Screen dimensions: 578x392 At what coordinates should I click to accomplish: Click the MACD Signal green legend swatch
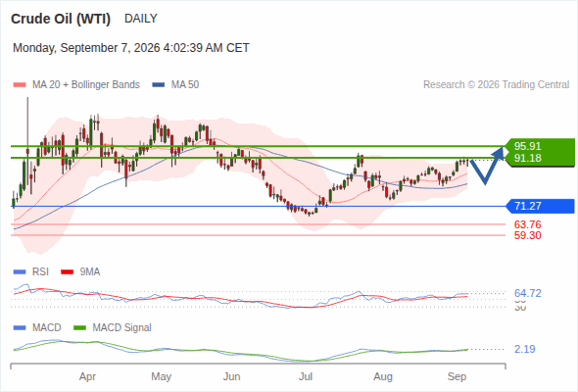point(80,328)
